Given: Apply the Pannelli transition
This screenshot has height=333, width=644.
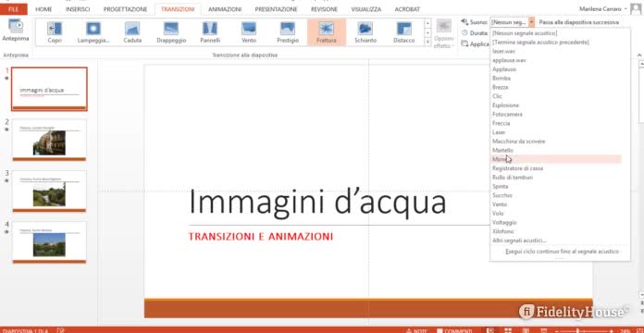Looking at the screenshot, I should click(210, 31).
